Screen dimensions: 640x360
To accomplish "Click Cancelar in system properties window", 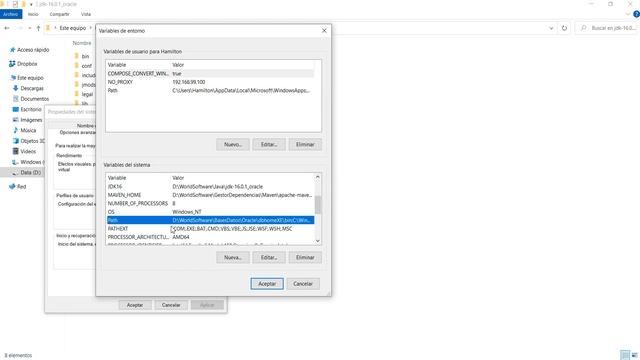I will coord(171,305).
